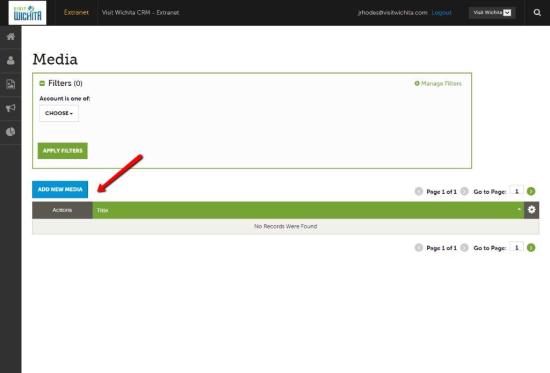
Task: Click the bottom green go-to-page arrow
Action: coord(531,248)
